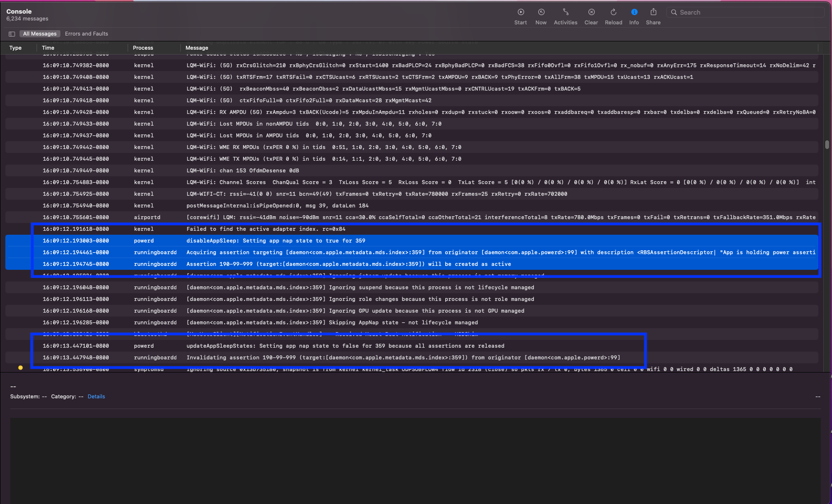This screenshot has width=832, height=504.
Task: Switch to the Errors and Faults tab
Action: 87,34
